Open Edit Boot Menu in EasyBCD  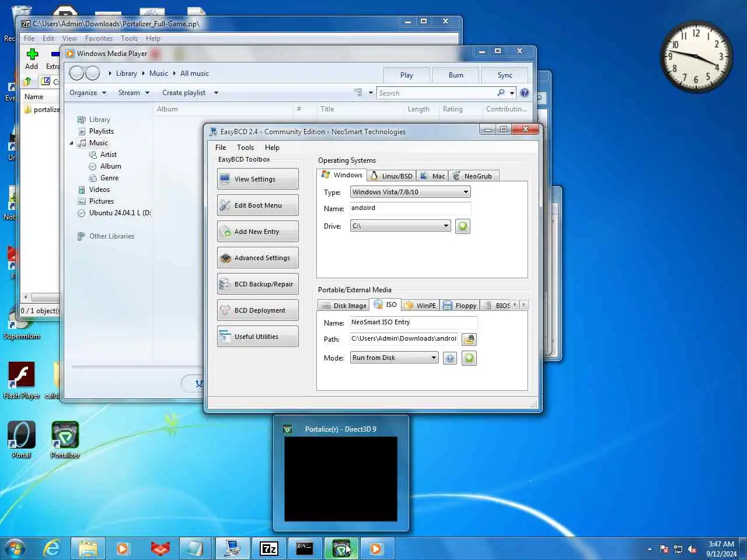coord(257,205)
